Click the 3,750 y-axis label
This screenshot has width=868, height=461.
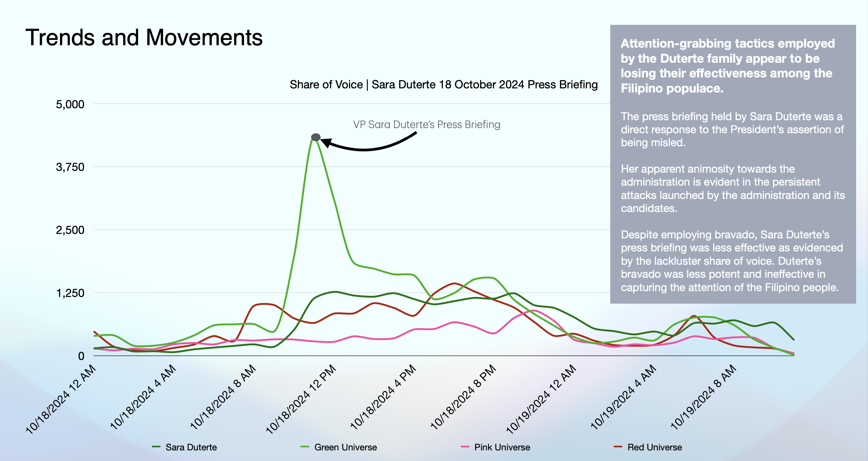(x=70, y=167)
